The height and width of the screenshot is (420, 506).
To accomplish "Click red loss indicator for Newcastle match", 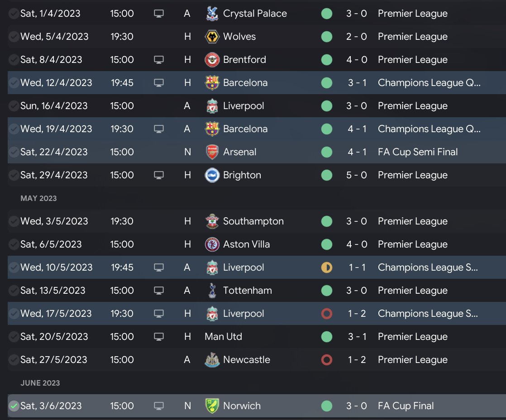I will click(326, 360).
